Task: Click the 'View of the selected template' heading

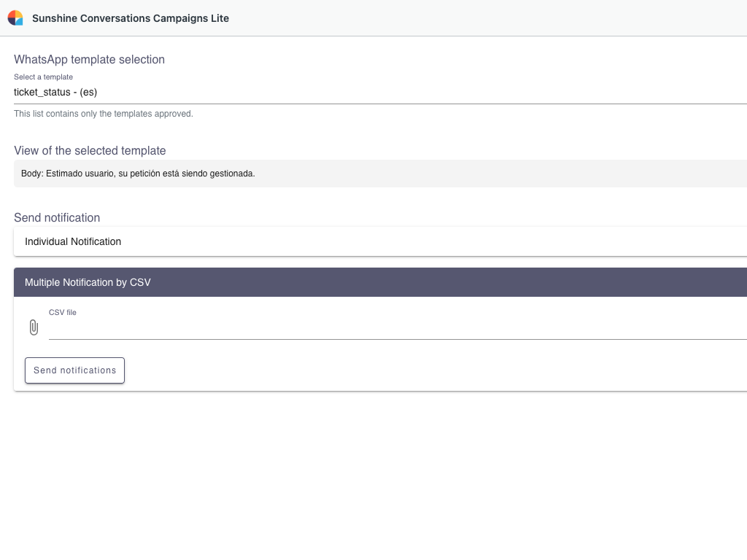Action: pos(90,151)
